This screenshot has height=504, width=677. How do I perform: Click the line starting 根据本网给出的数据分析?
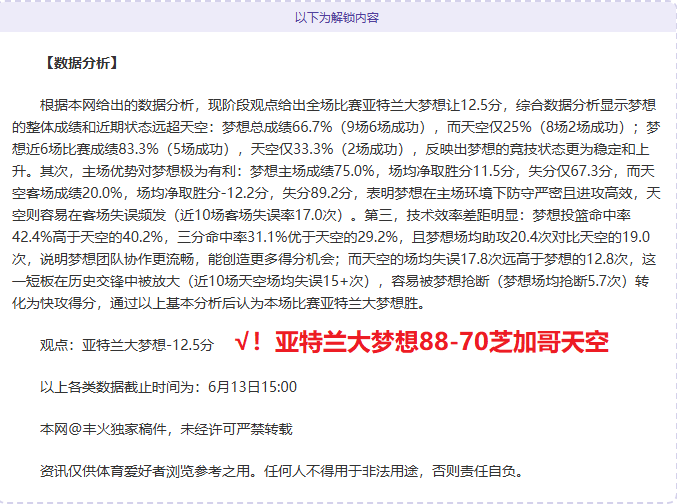pyautogui.click(x=348, y=105)
